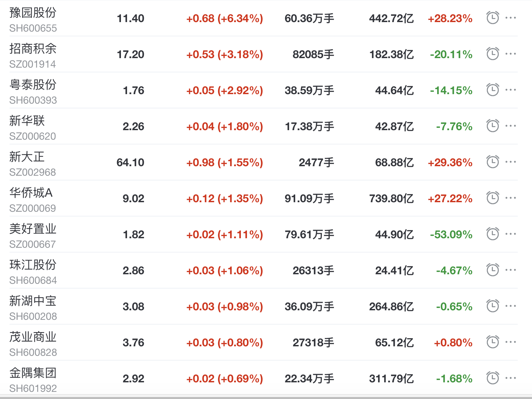Screen dimensions: 532x399
Task: Open more options for 美好置业
Action: [x=511, y=234]
